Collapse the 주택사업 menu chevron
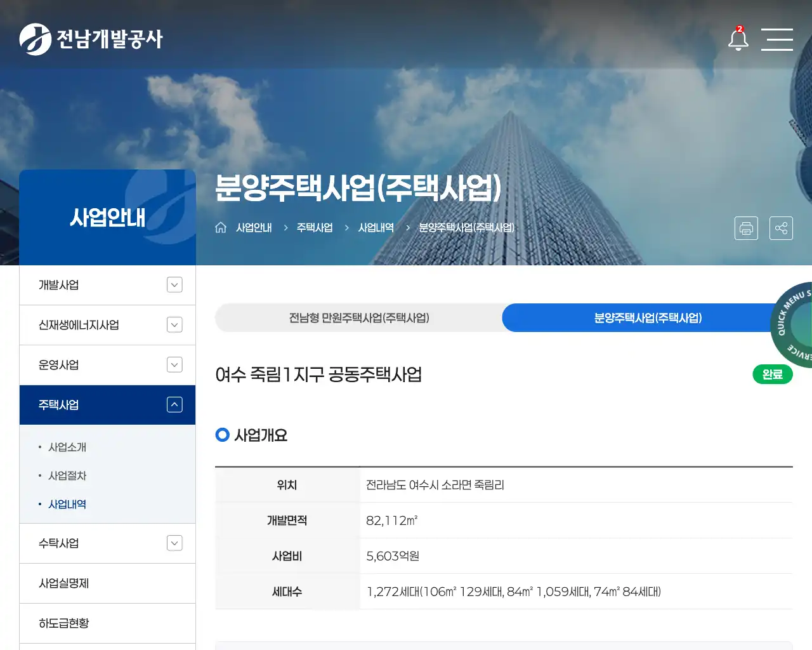 point(174,405)
